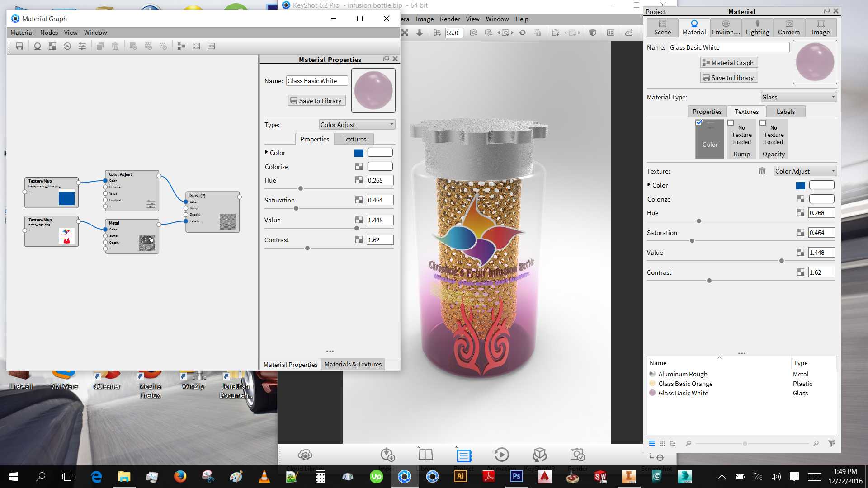Show hidden system tray icons chevron
The image size is (868, 488).
click(x=722, y=477)
